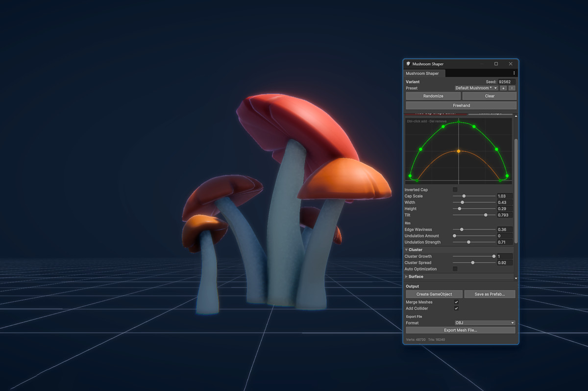Click the Cluster Growth slider handle
This screenshot has height=391, width=588.
pyautogui.click(x=493, y=256)
